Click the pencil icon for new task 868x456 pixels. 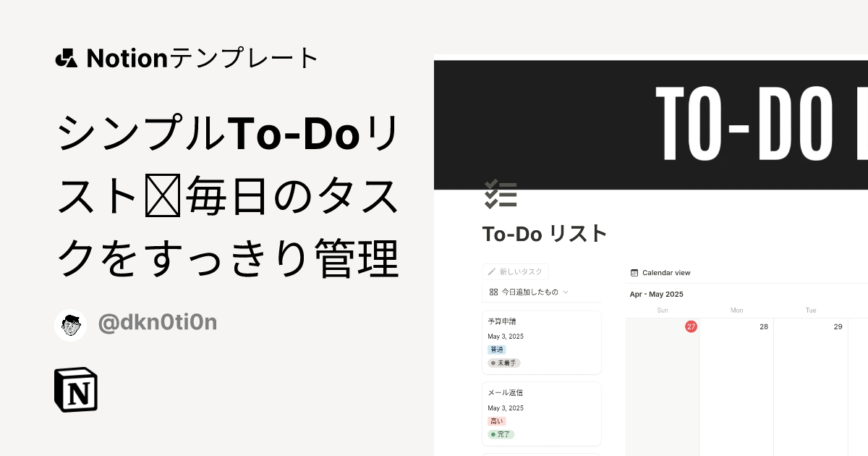[492, 271]
